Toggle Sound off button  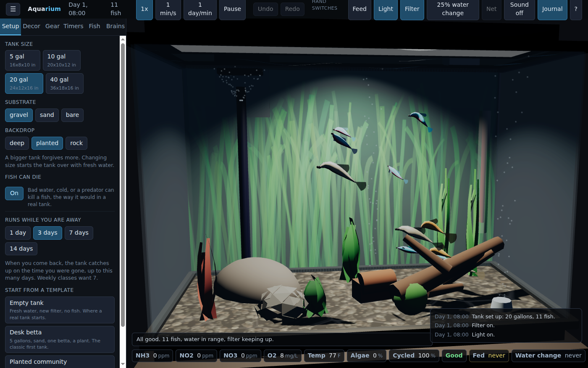click(x=520, y=9)
